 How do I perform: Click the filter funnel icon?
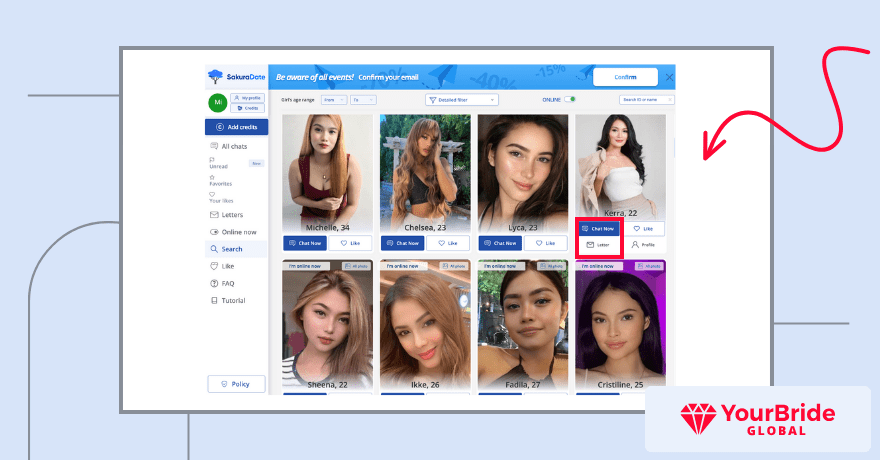[433, 100]
